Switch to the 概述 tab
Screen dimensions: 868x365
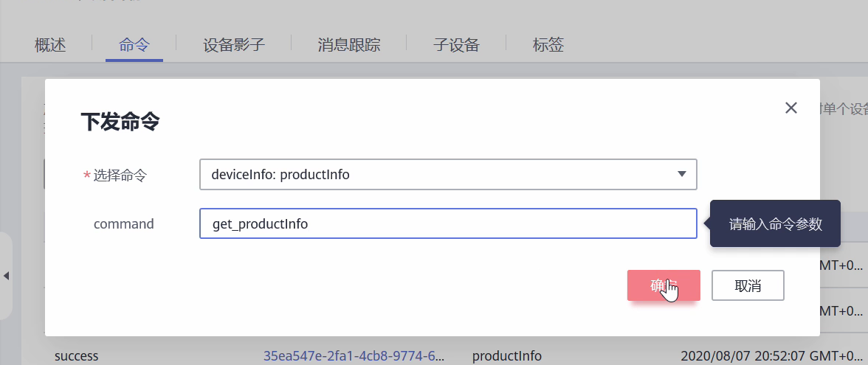pos(50,45)
